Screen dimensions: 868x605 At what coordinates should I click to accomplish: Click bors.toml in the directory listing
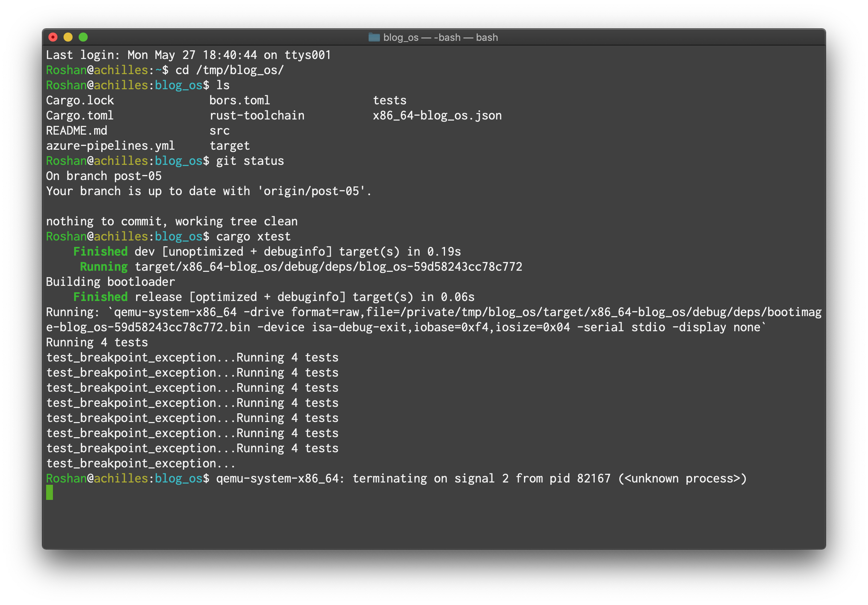240,100
